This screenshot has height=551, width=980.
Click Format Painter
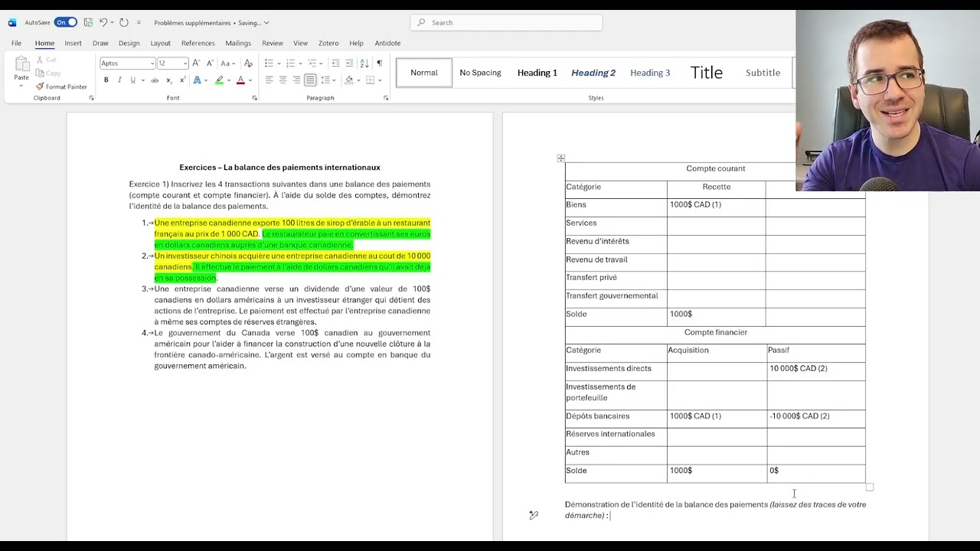click(61, 86)
